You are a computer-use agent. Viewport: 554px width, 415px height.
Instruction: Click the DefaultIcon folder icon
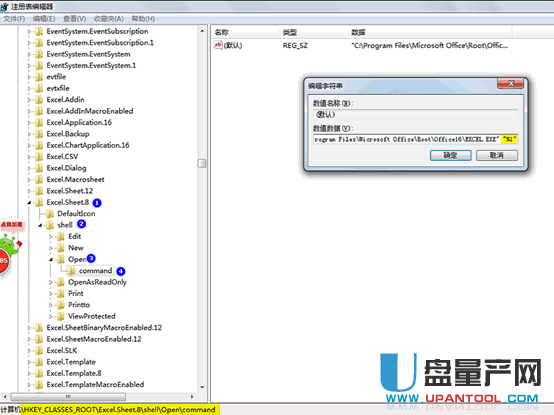pyautogui.click(x=50, y=214)
